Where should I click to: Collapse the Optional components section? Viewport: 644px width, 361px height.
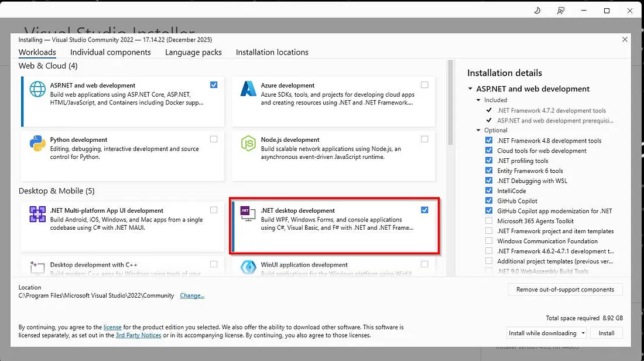(x=478, y=130)
